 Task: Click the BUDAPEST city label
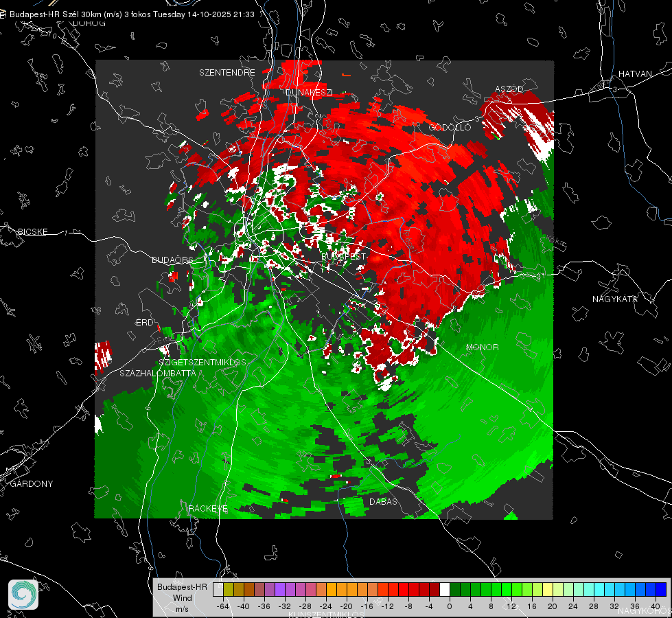[344, 256]
